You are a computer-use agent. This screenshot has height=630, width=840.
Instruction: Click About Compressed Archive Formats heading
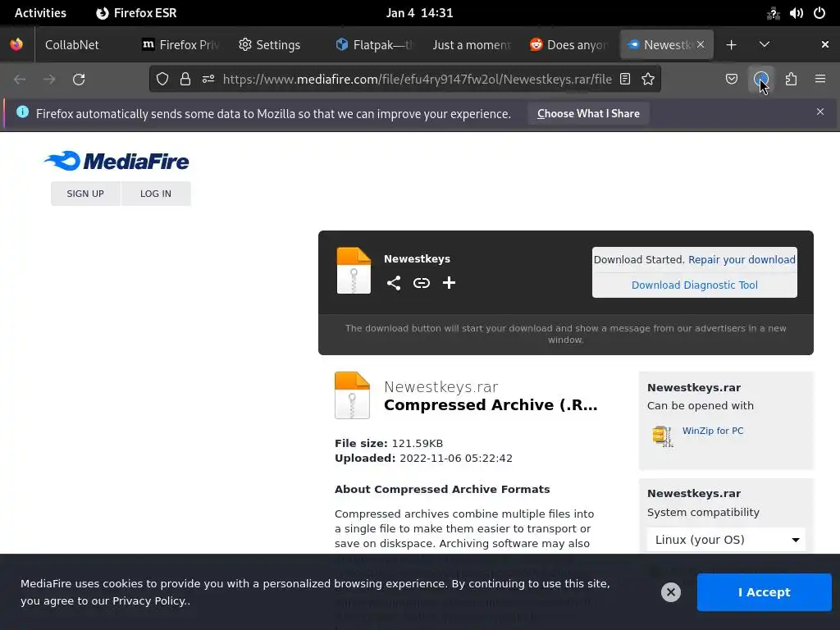[x=442, y=489]
